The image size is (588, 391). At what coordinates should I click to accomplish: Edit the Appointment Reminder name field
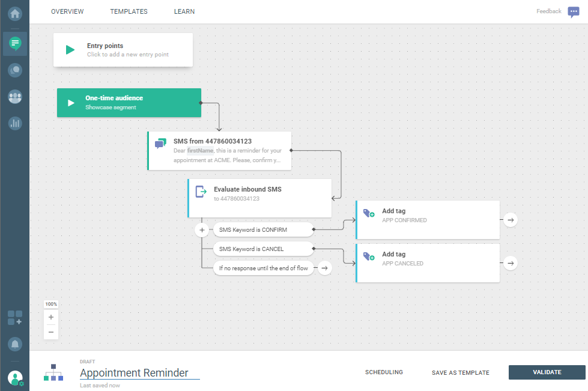[x=139, y=373]
